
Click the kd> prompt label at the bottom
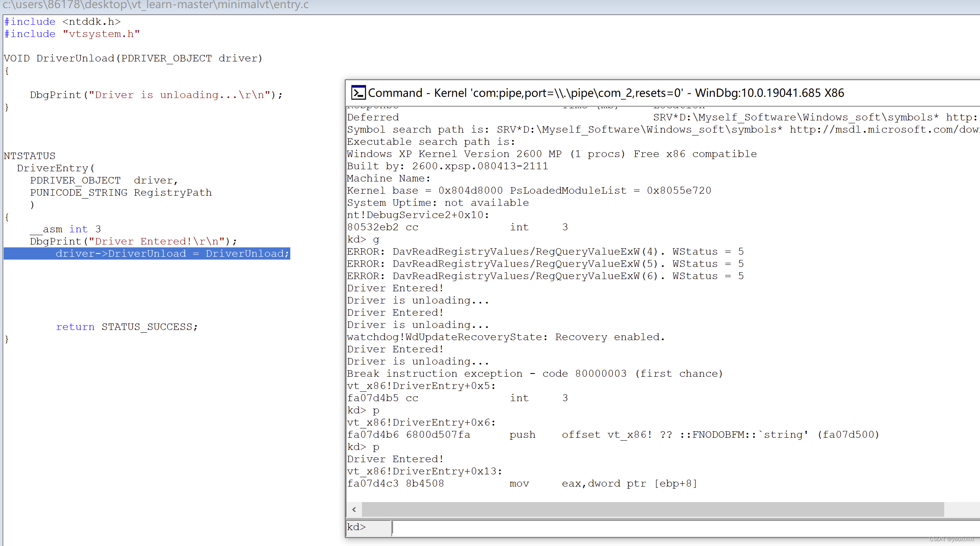click(357, 527)
